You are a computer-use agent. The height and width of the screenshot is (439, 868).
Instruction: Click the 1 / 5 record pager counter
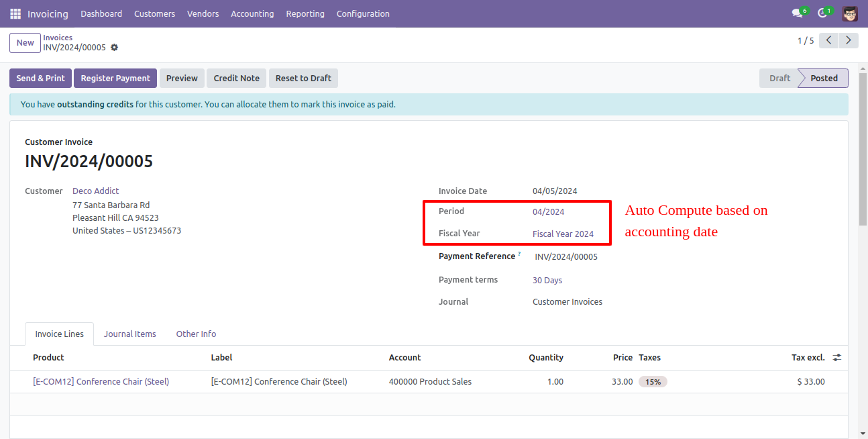click(x=806, y=41)
